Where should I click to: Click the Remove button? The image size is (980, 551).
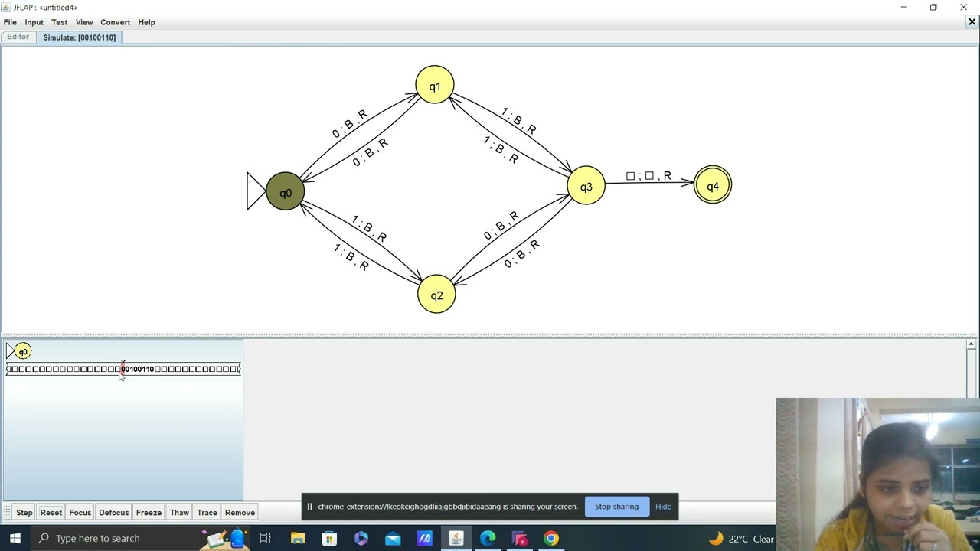240,513
